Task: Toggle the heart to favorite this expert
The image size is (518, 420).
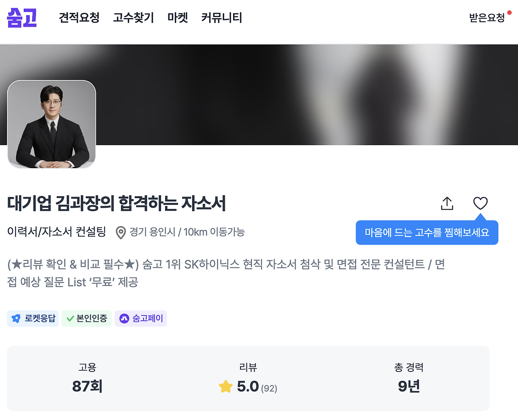Action: pyautogui.click(x=481, y=203)
